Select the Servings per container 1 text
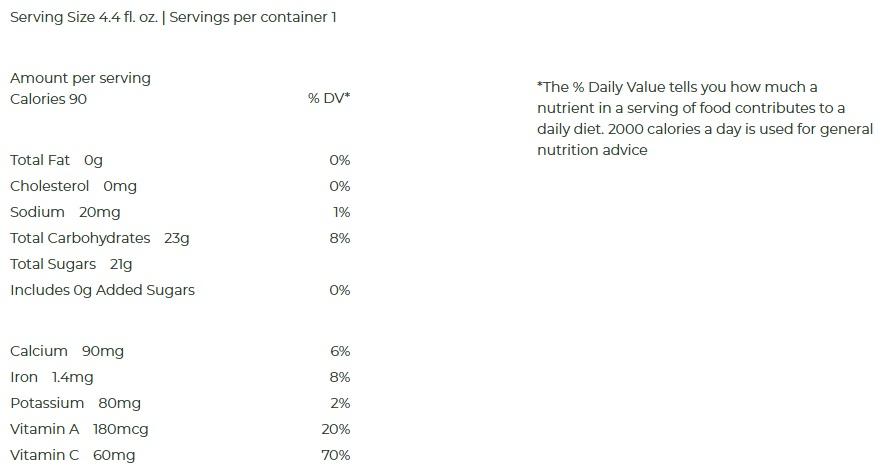The image size is (890, 474). [253, 18]
